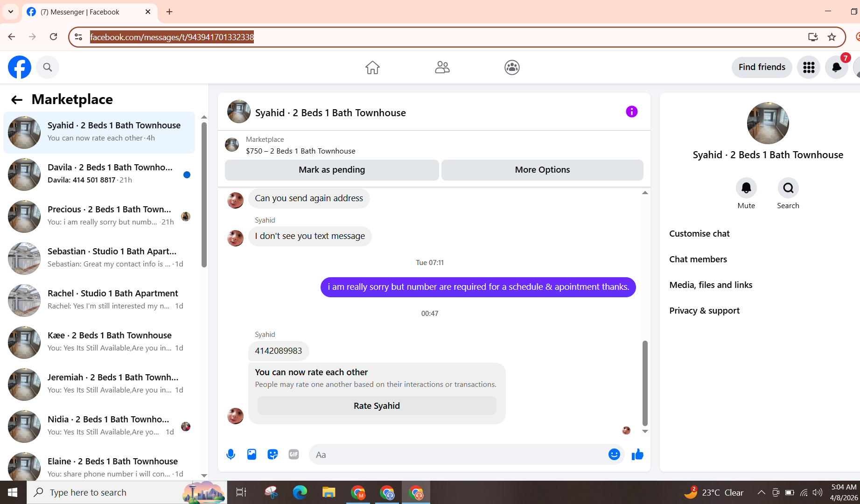This screenshot has width=860, height=504.
Task: Open the GIF picker icon
Action: pyautogui.click(x=294, y=455)
